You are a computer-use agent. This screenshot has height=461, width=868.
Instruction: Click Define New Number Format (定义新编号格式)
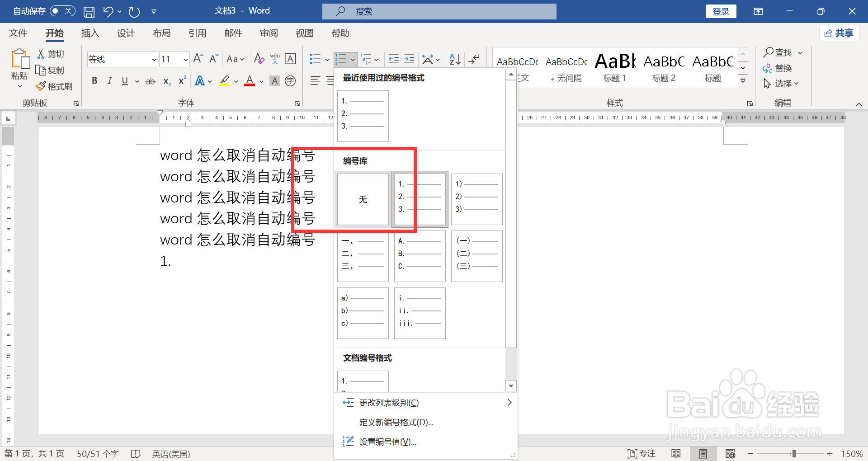click(396, 422)
